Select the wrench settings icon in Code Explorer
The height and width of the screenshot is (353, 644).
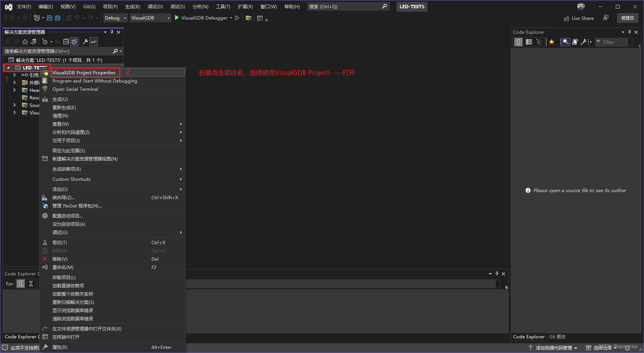coord(584,42)
